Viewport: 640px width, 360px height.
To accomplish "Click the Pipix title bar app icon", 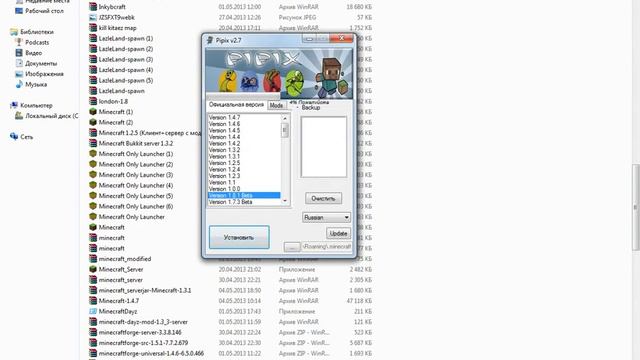I will [210, 40].
